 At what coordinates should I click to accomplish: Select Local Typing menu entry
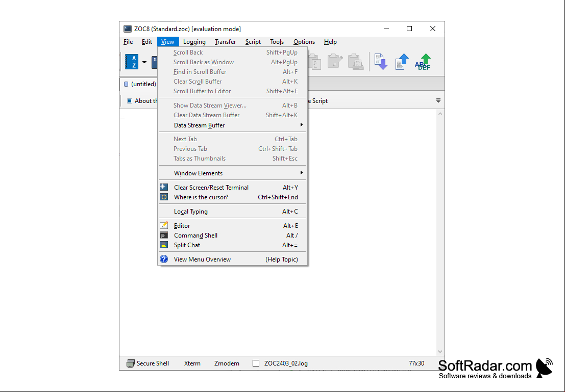233,212
